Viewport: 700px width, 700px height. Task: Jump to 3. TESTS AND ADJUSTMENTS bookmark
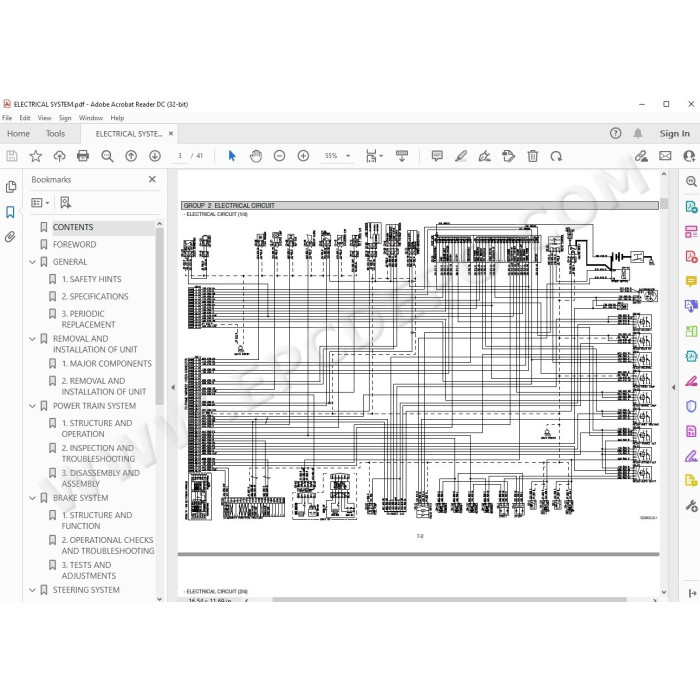[x=88, y=570]
